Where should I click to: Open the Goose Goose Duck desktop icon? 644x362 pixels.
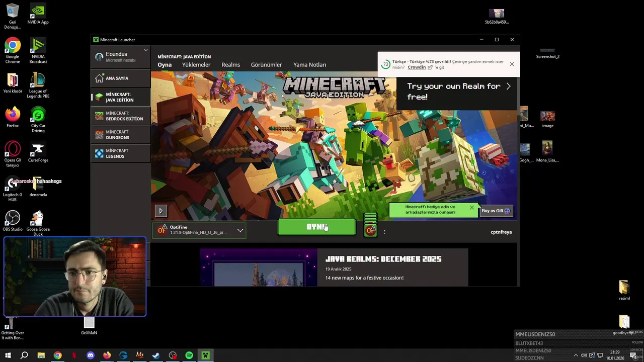(38, 224)
